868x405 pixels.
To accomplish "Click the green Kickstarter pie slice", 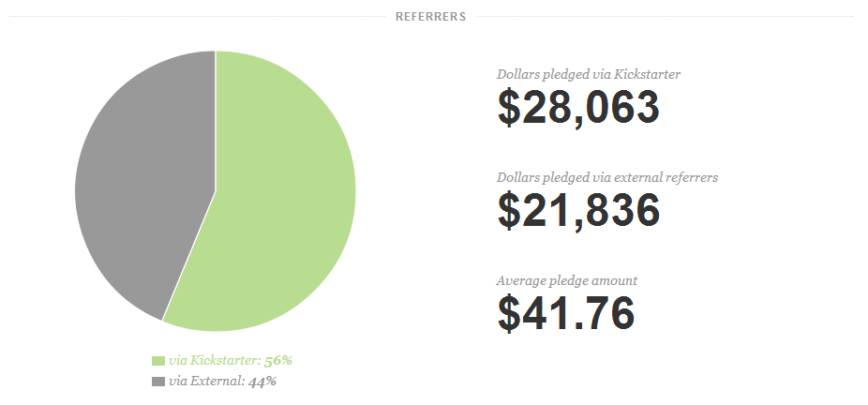I will [x=282, y=199].
